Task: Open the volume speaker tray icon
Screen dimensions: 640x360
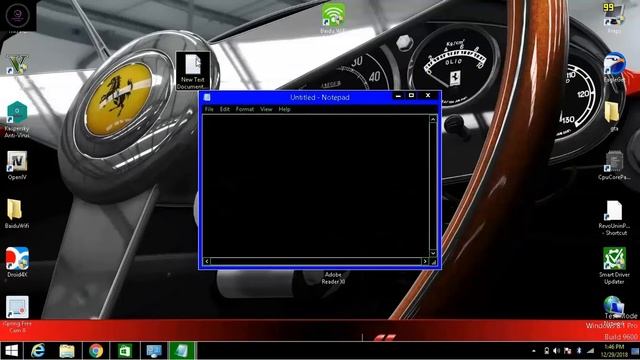Action: point(557,351)
